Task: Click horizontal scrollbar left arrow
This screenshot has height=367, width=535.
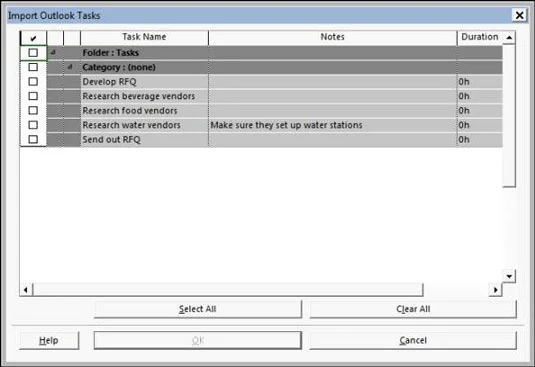Action: click(x=26, y=290)
